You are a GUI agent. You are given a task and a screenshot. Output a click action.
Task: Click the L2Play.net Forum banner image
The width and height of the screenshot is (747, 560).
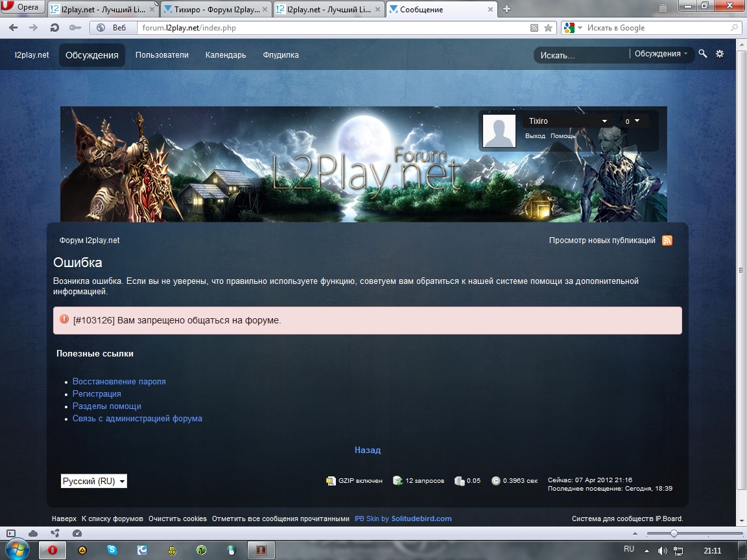364,164
